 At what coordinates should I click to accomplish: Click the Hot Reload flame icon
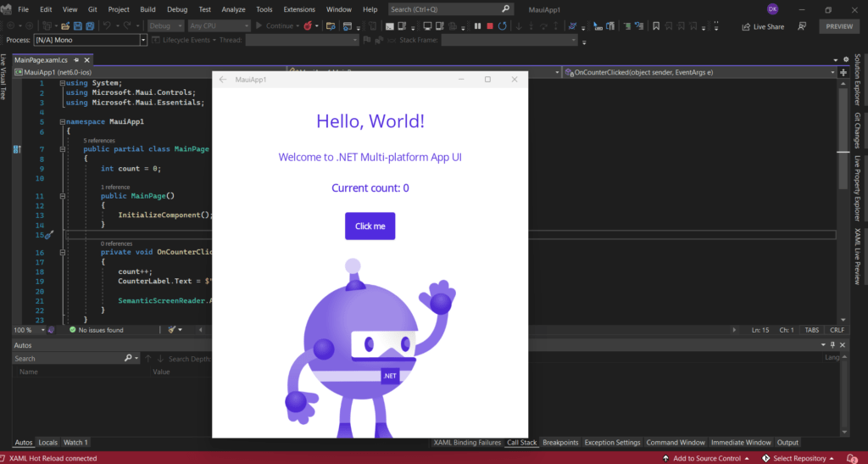[x=308, y=26]
